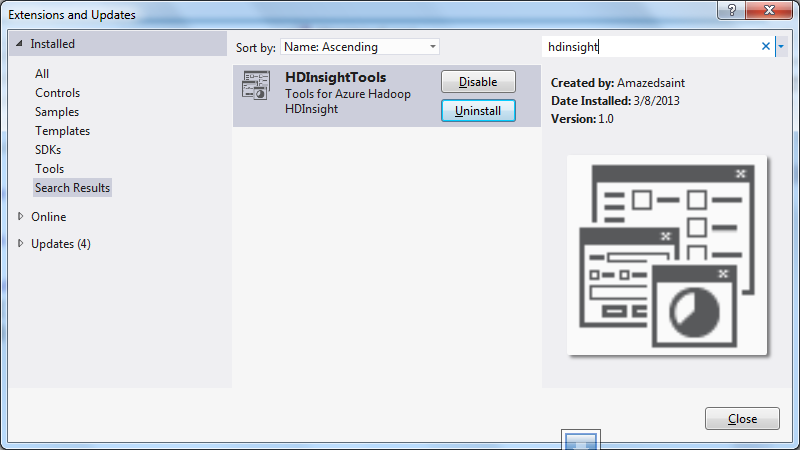Clear the search box with X icon
The width and height of the screenshot is (800, 450).
coord(765,46)
